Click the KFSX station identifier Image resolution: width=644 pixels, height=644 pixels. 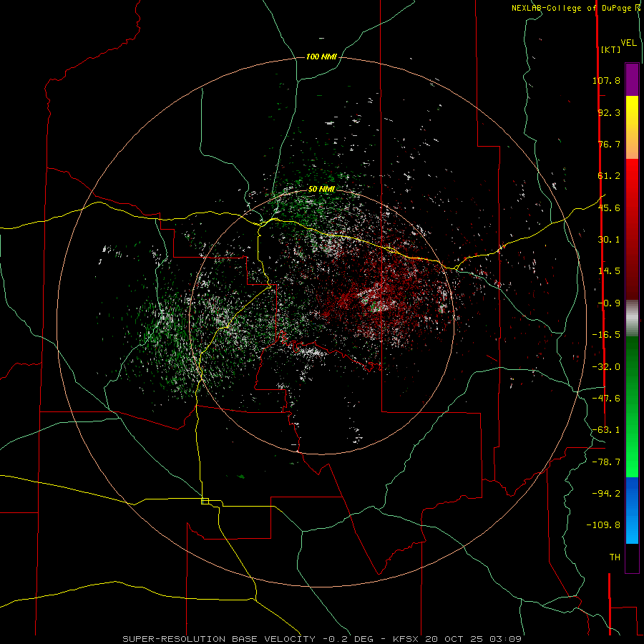point(406,639)
